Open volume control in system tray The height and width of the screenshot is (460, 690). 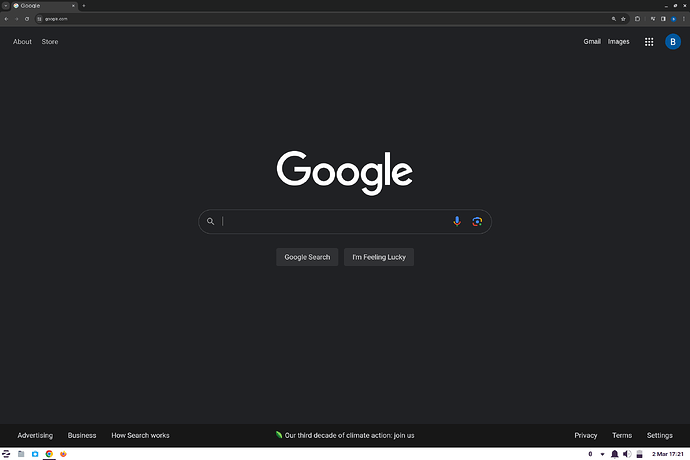pos(627,454)
